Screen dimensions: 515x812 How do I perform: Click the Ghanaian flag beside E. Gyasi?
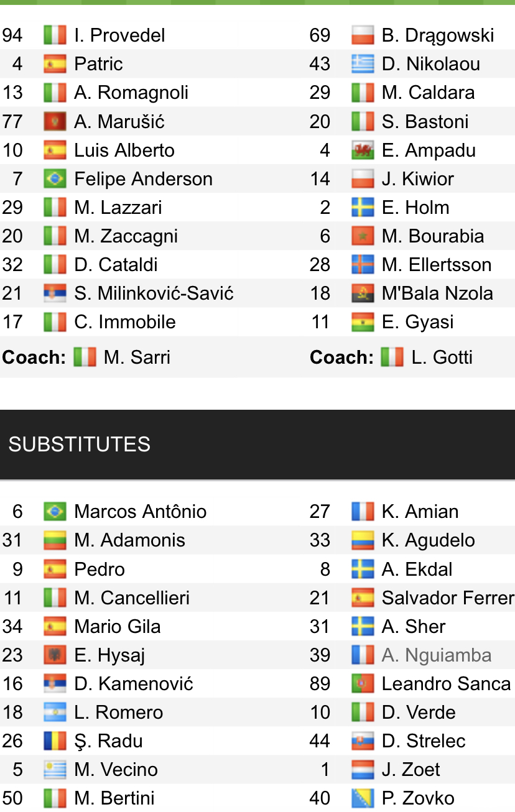tap(363, 322)
